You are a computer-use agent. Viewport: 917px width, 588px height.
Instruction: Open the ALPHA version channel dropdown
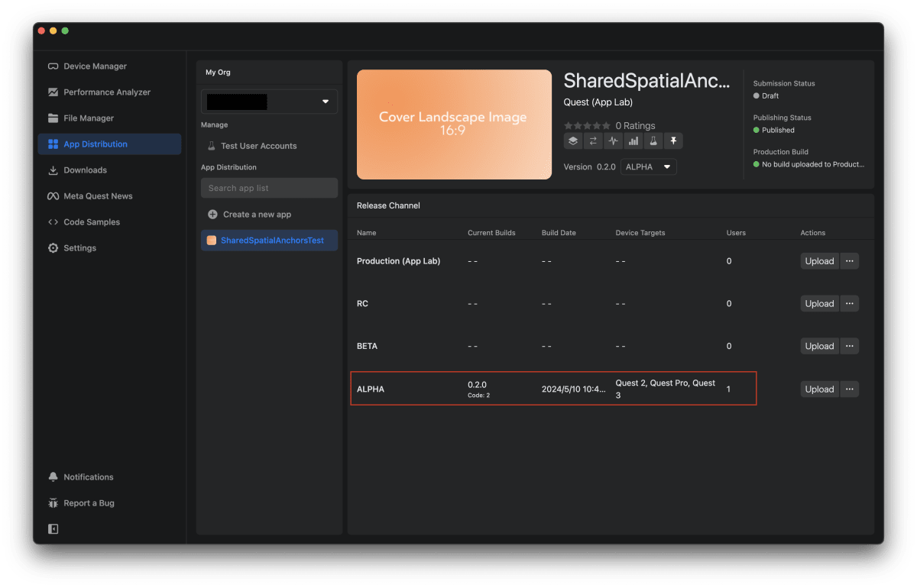tap(649, 166)
